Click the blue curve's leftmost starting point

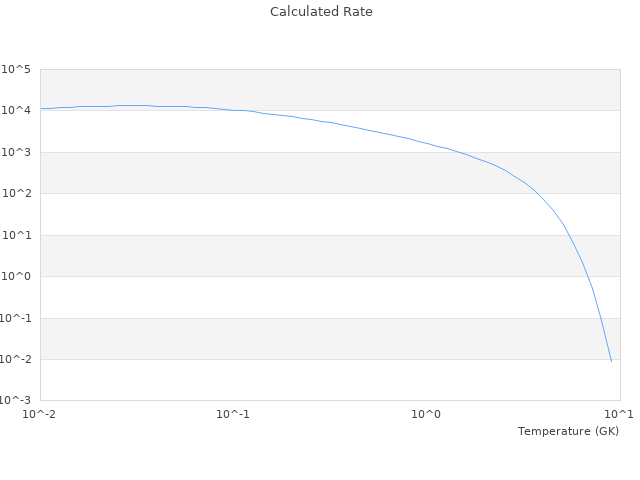(x=41, y=108)
